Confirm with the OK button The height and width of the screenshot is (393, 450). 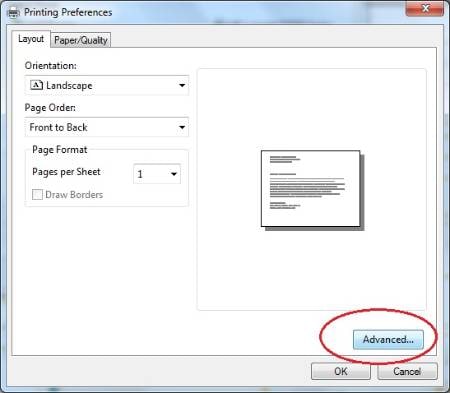click(341, 371)
